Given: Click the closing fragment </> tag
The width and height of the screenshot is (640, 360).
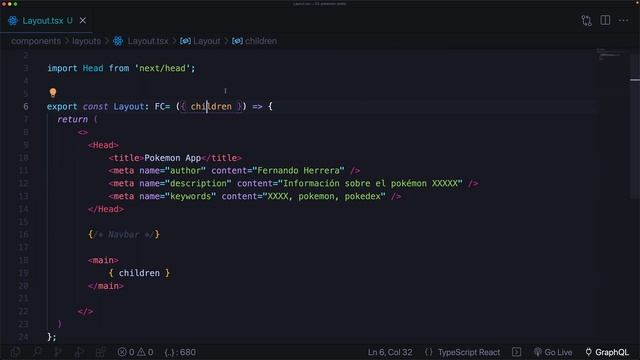Looking at the screenshot, I should pos(85,311).
